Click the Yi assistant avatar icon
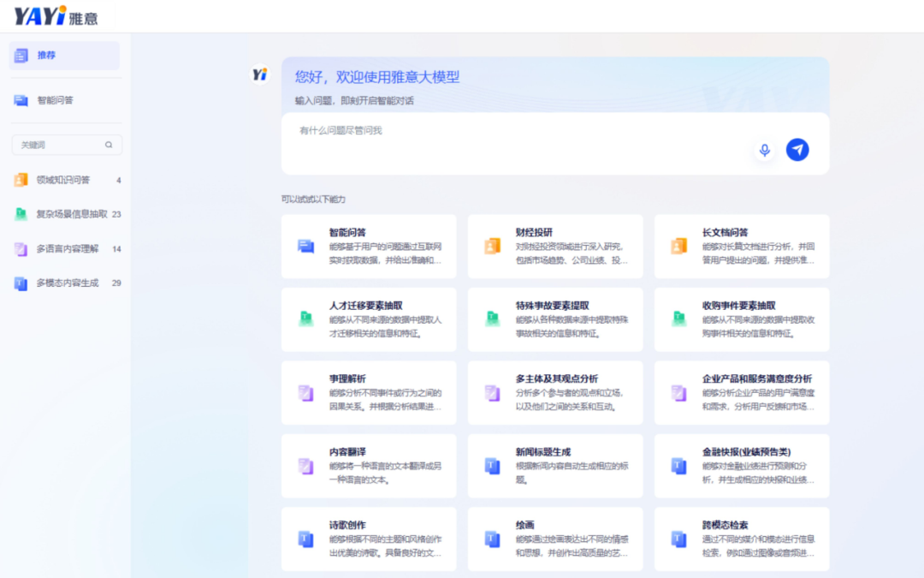The width and height of the screenshot is (924, 578). coord(260,74)
